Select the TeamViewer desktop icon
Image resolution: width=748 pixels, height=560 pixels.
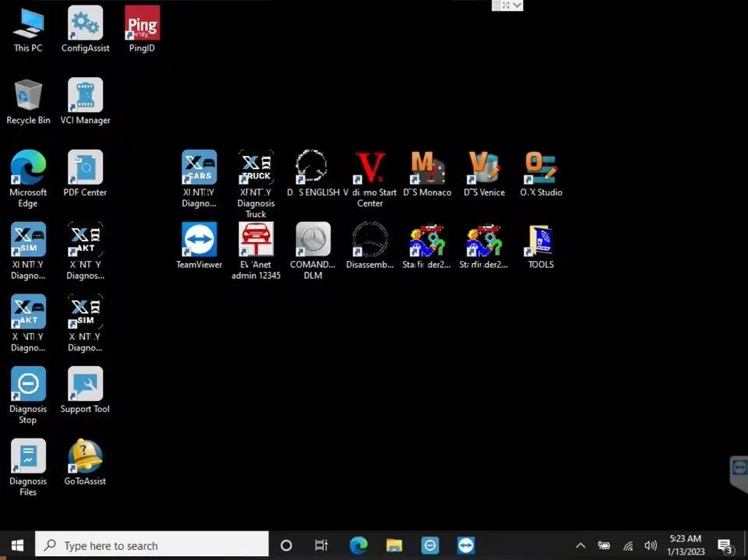[199, 241]
